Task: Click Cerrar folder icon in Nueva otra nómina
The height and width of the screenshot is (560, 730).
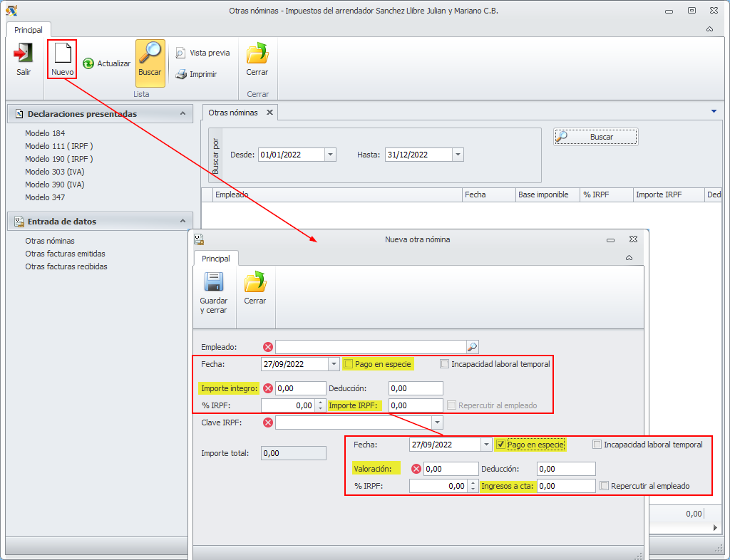Action: 255,282
